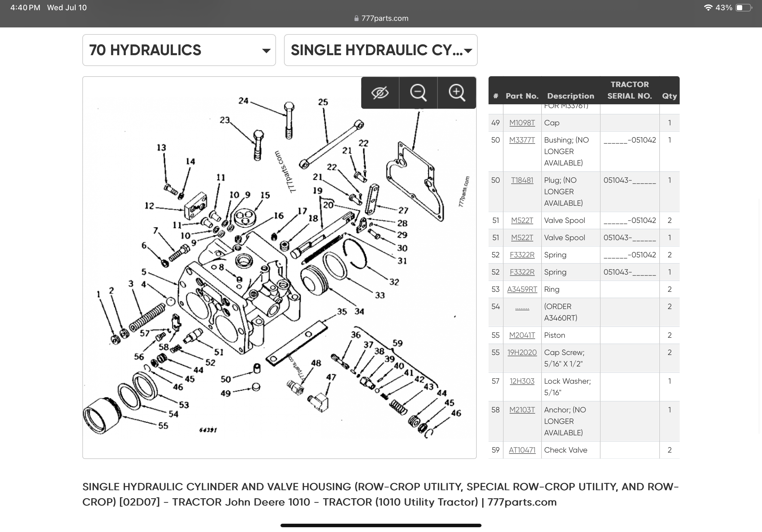Open part link T18481

(522, 180)
